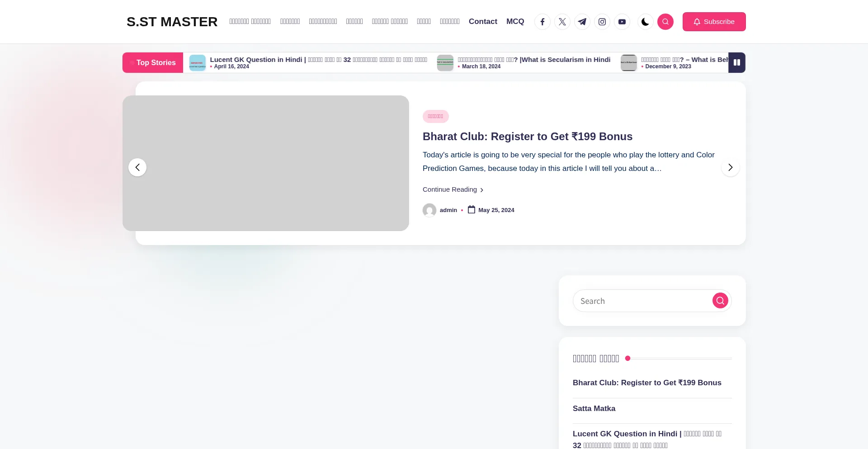The image size is (868, 449).
Task: Toggle dark mode with moon icon
Action: click(646, 22)
